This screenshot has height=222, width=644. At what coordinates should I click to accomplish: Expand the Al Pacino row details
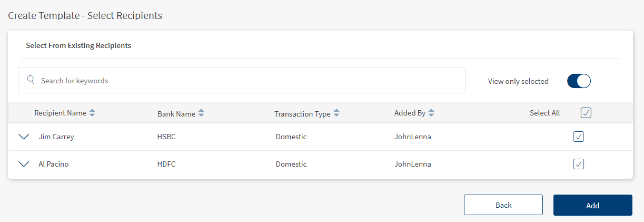coord(24,164)
